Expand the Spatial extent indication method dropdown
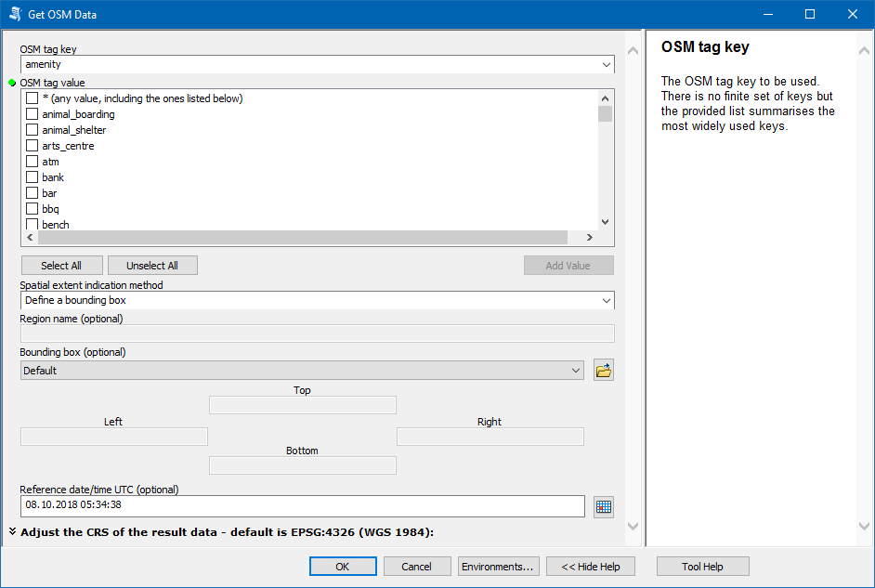 coord(606,301)
